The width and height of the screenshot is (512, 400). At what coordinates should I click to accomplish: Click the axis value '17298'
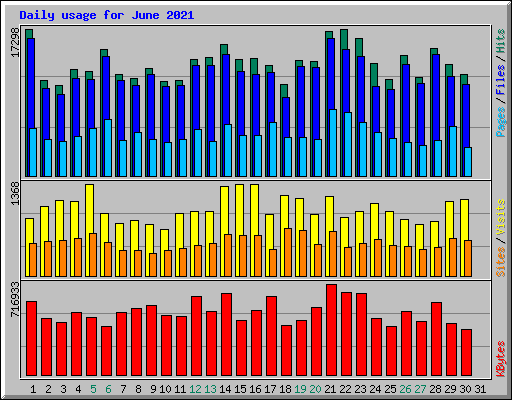pyautogui.click(x=15, y=43)
